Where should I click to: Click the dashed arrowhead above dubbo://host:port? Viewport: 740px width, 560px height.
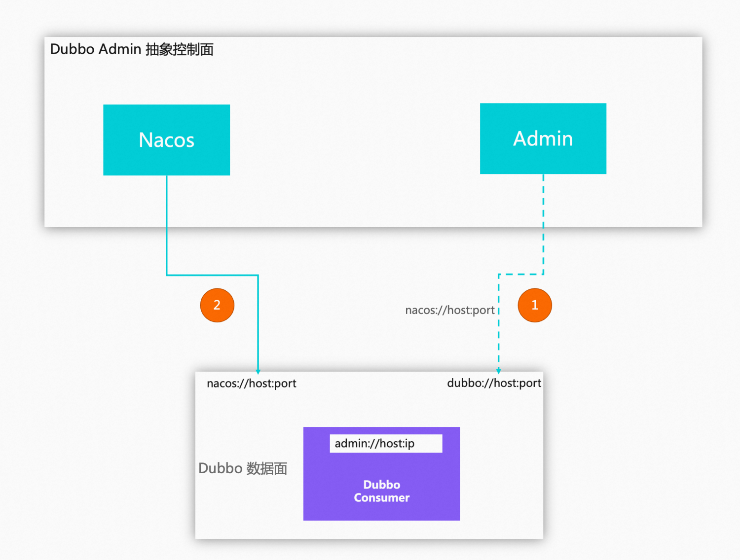(x=498, y=370)
